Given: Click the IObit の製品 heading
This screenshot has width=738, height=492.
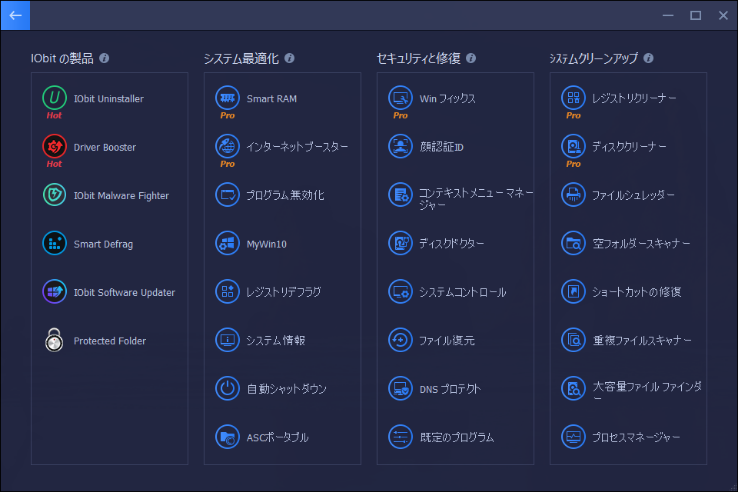Looking at the screenshot, I should tap(62, 58).
